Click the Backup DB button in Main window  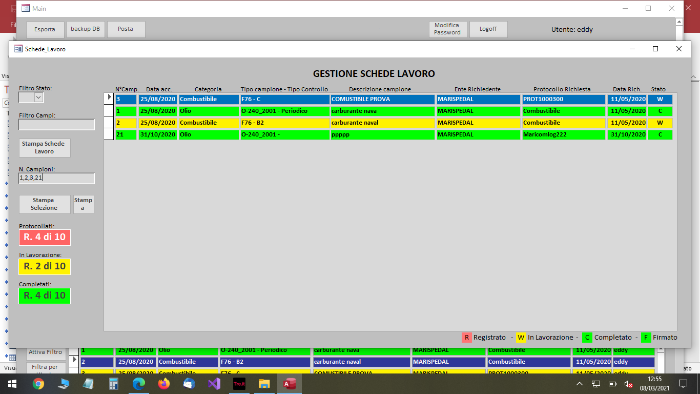coord(85,29)
